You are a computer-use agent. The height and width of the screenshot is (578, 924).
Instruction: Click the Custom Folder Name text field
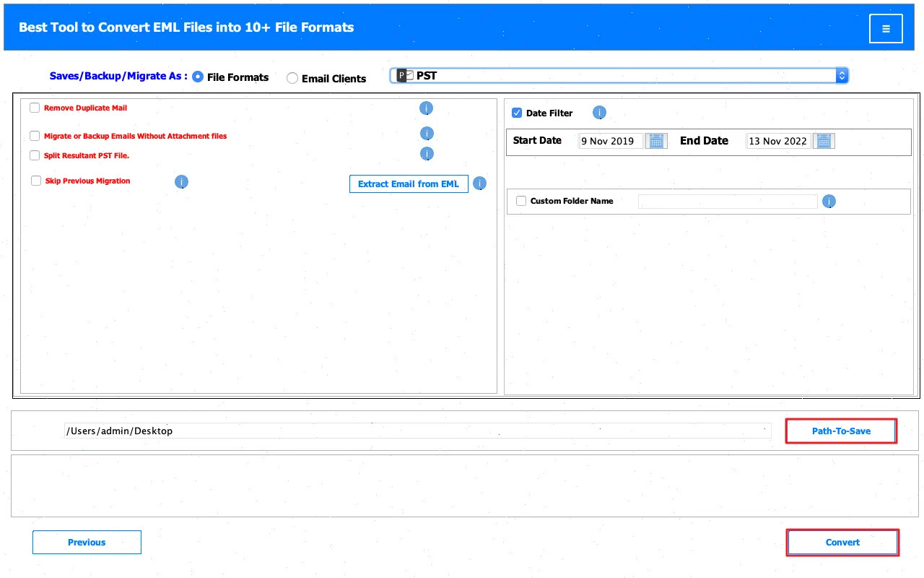point(728,202)
